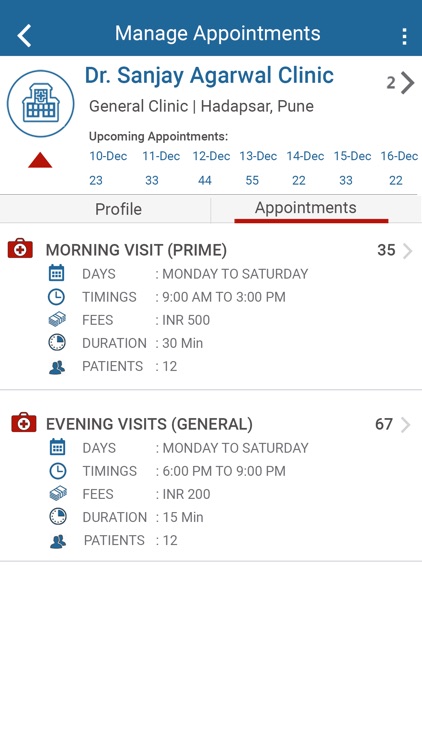This screenshot has width=422, height=750.
Task: Tap the clock icon beside Evening 6:00 PM timings
Action: click(57, 471)
